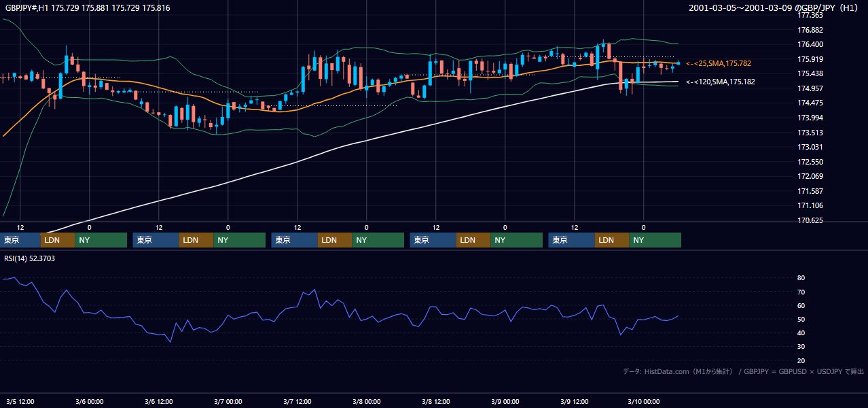Click RSI scale value 50
This screenshot has width=868, height=408.
click(x=801, y=319)
